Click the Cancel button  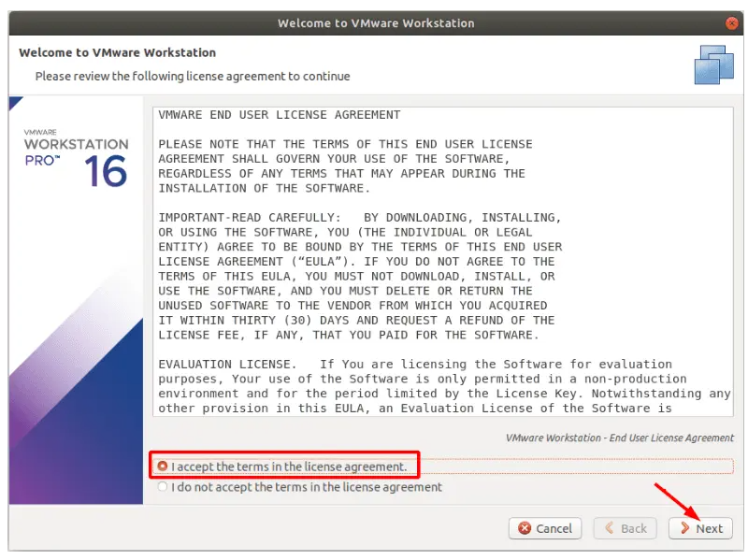(545, 528)
